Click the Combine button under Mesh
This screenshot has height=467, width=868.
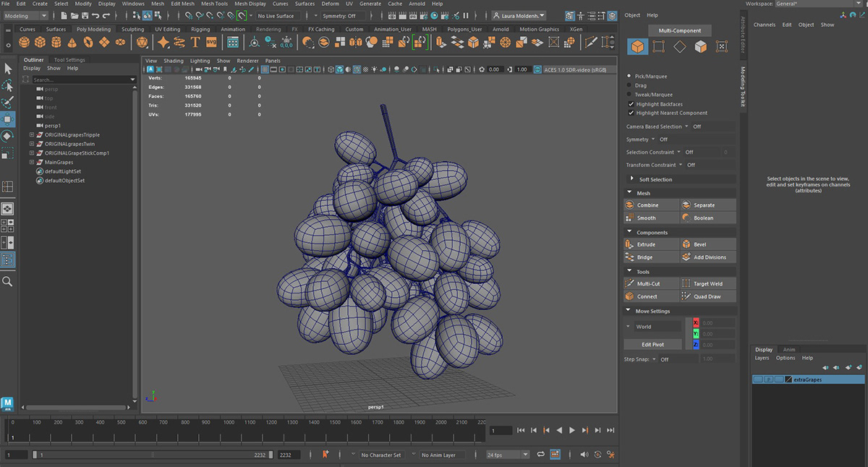tap(651, 205)
